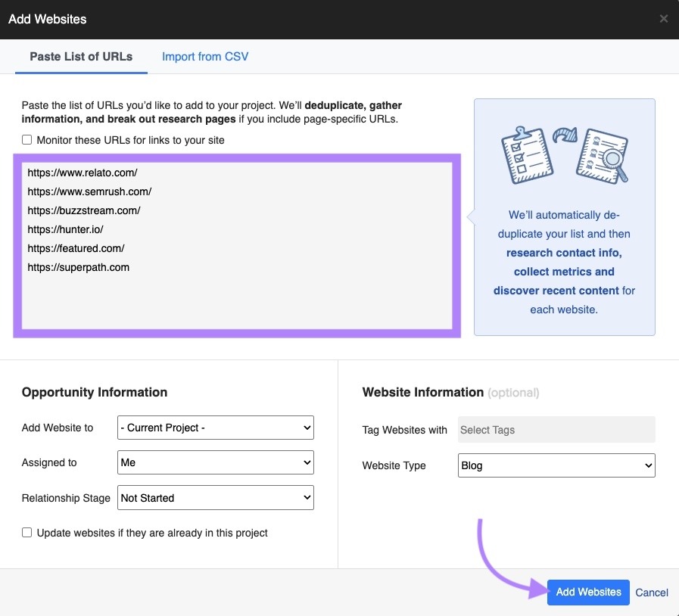This screenshot has height=616, width=679.
Task: Select the https://www.relato.com/ URL
Action: tap(83, 173)
